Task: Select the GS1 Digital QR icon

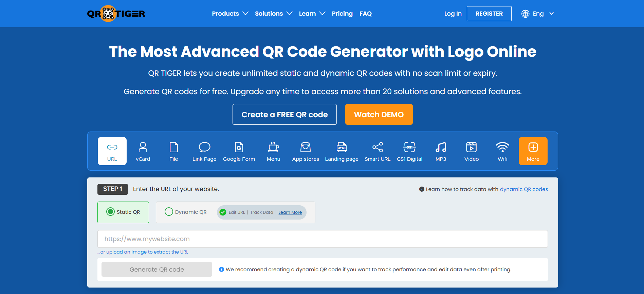Action: point(409,147)
